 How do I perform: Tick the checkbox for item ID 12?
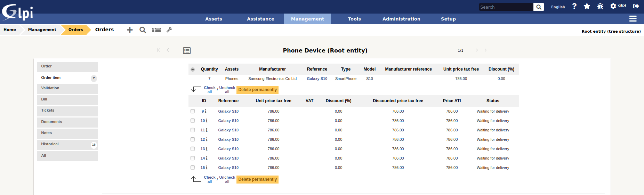tap(193, 139)
